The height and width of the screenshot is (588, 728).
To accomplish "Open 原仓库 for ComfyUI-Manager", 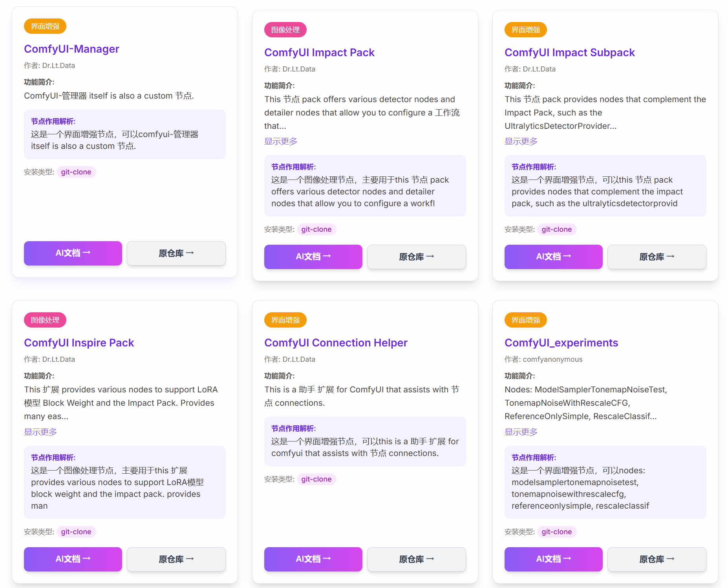I will pos(176,253).
